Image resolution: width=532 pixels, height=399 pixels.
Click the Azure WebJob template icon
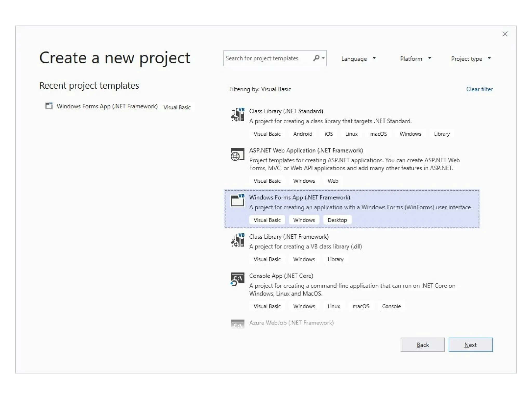click(237, 324)
